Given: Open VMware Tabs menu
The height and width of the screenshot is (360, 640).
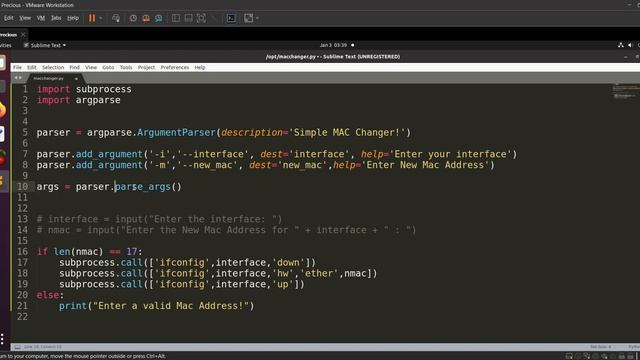Looking at the screenshot, I should tap(56, 18).
